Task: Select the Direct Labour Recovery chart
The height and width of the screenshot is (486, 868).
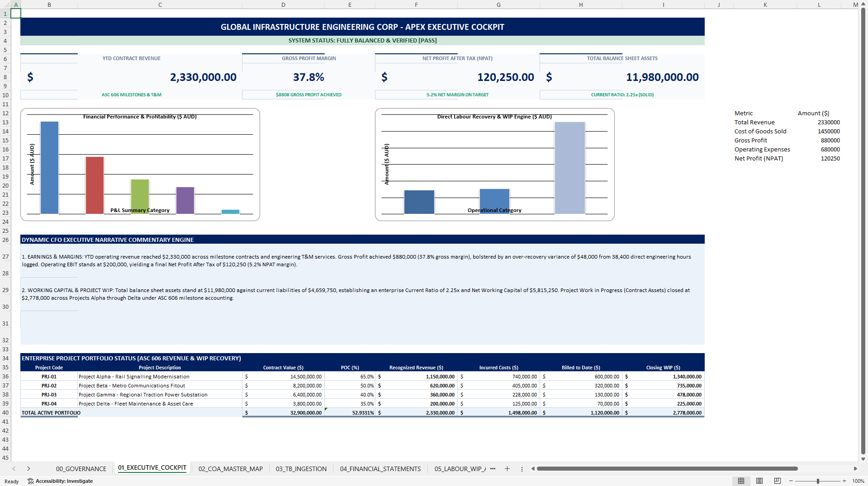Action: (x=494, y=165)
